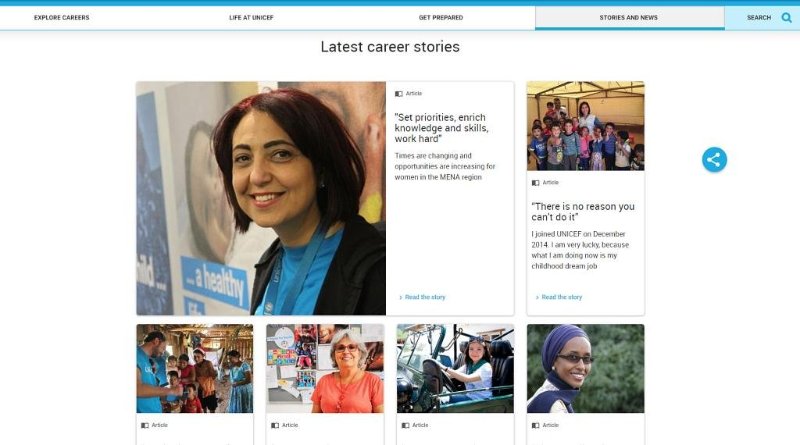The width and height of the screenshot is (800, 445).
Task: Click Article icon under jeep driver photo
Action: pyautogui.click(x=406, y=425)
